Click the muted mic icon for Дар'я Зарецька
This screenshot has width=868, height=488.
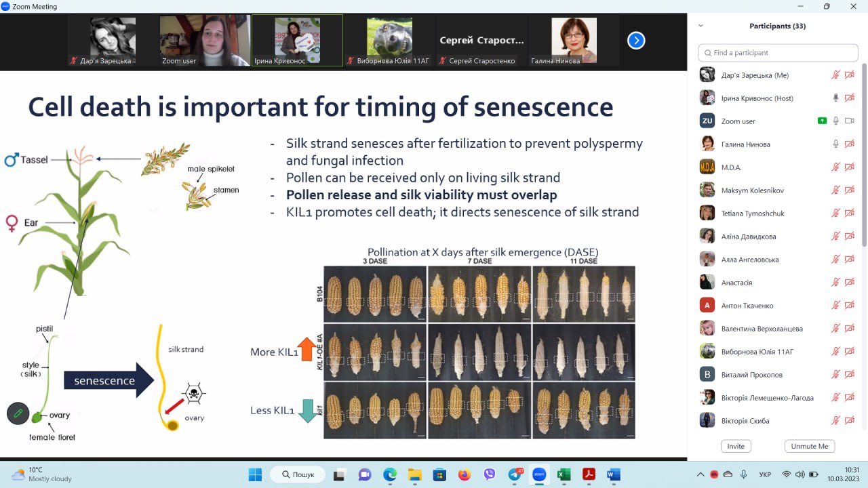[x=835, y=75]
